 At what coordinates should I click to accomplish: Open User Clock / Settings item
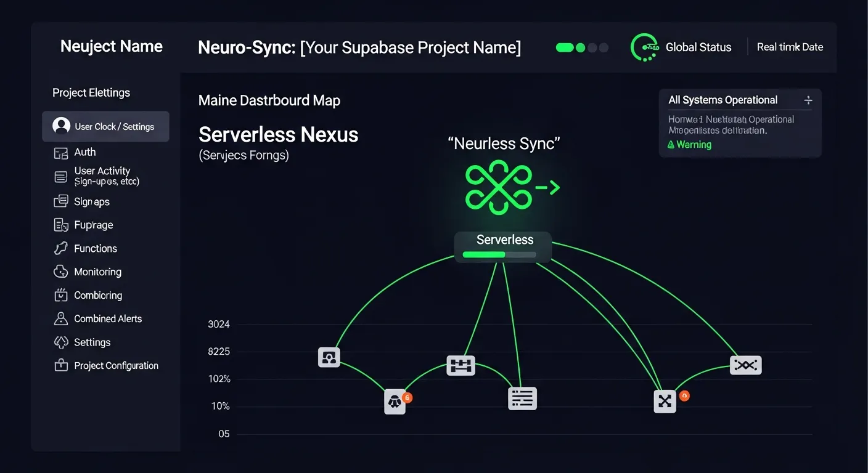point(105,126)
